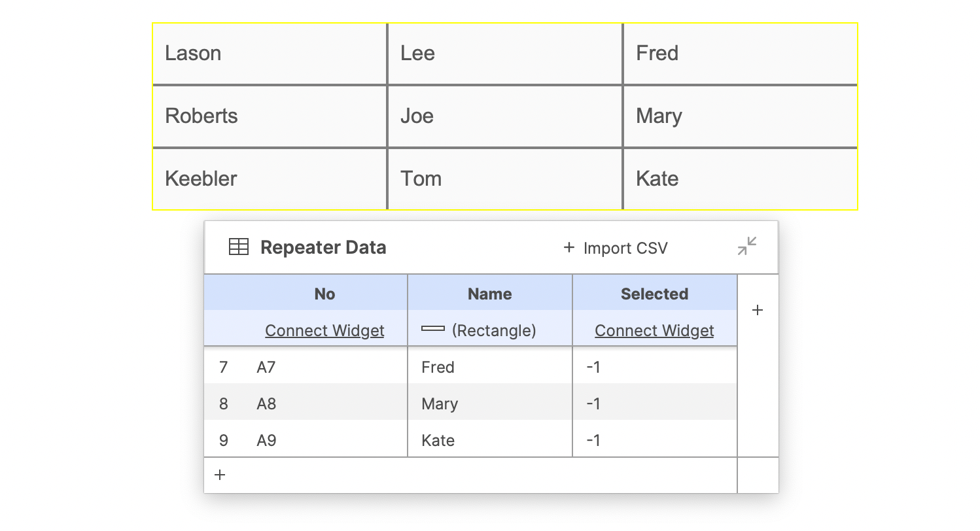Click Import CSV button
Image resolution: width=980 pixels, height=531 pixels.
point(615,248)
